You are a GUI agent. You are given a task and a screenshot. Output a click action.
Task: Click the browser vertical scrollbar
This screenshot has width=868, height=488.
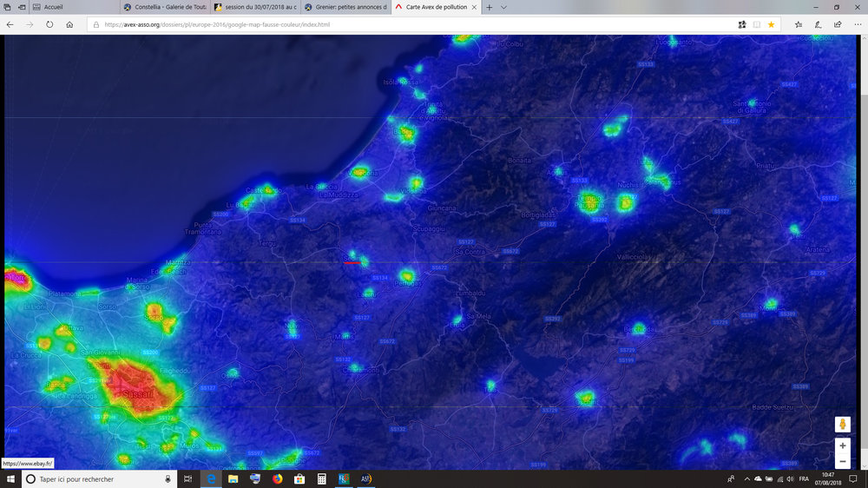tap(865, 252)
